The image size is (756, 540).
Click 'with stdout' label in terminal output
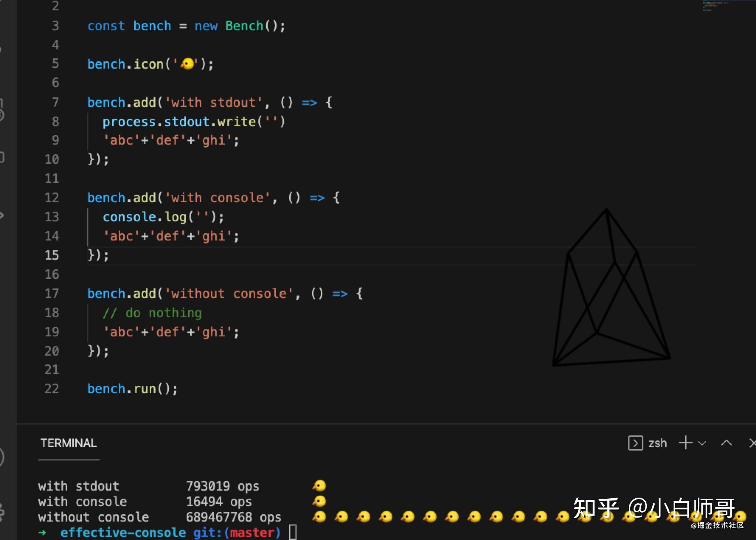79,486
